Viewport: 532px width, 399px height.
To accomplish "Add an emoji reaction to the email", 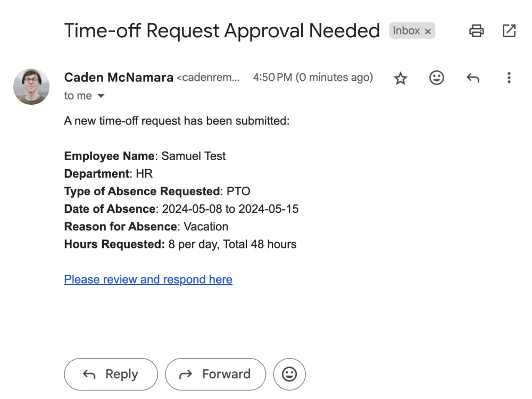I will [x=436, y=78].
